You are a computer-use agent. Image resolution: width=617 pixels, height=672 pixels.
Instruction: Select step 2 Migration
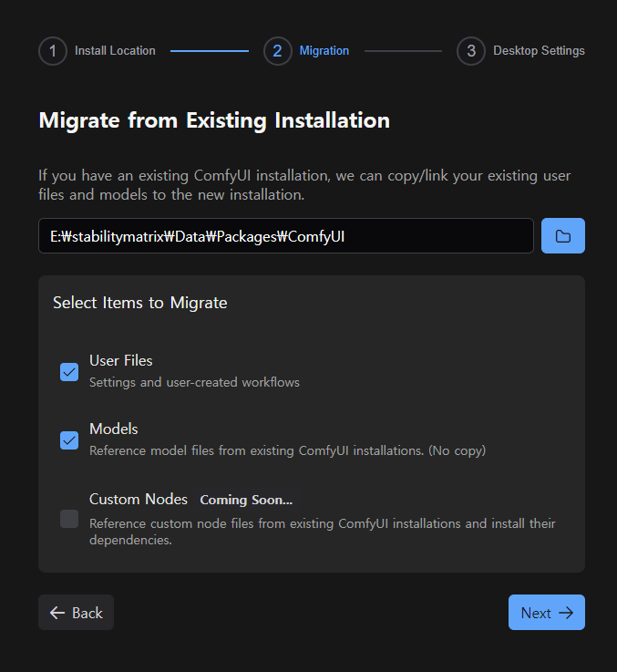pos(306,51)
